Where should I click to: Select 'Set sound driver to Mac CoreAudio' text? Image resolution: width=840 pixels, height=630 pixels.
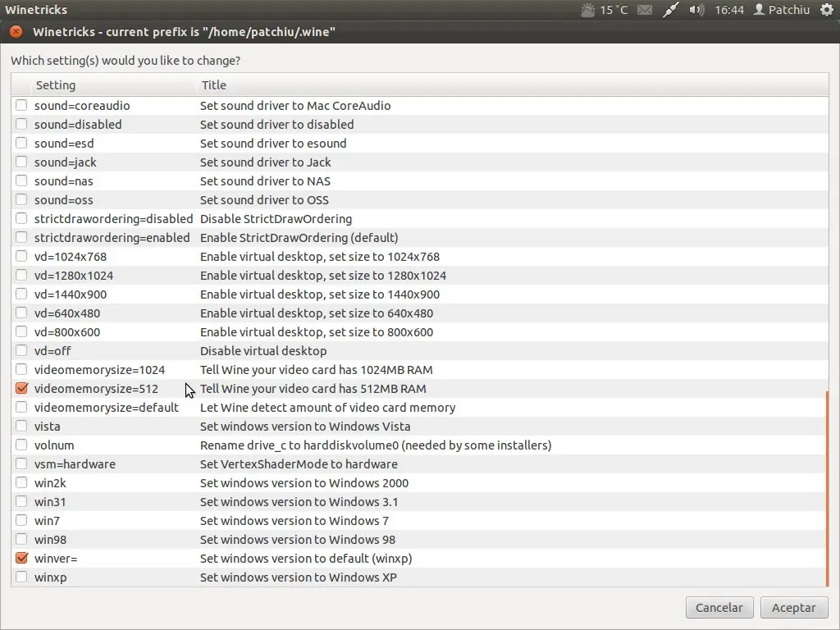pyautogui.click(x=295, y=106)
